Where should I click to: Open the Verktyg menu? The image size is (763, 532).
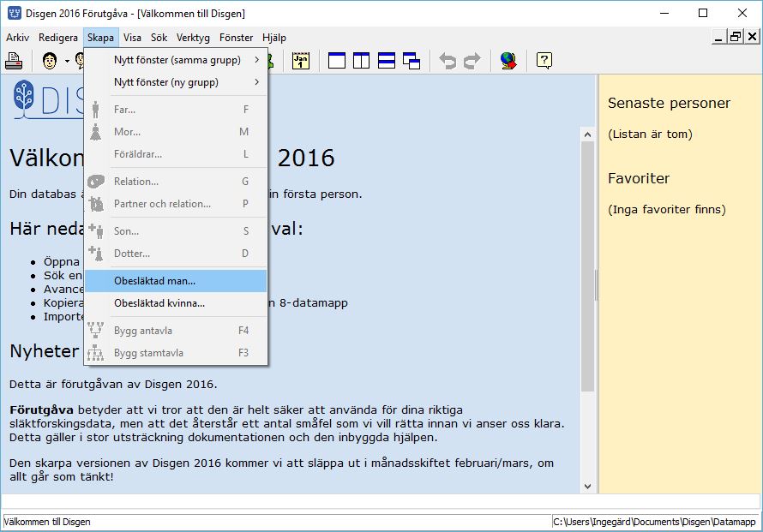tap(193, 38)
